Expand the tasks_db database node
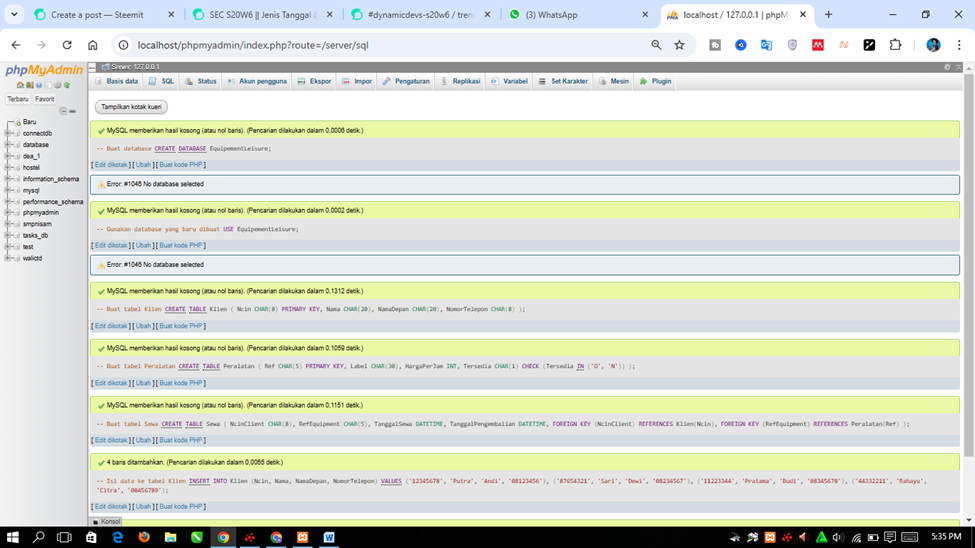975x548 pixels. click(8, 235)
